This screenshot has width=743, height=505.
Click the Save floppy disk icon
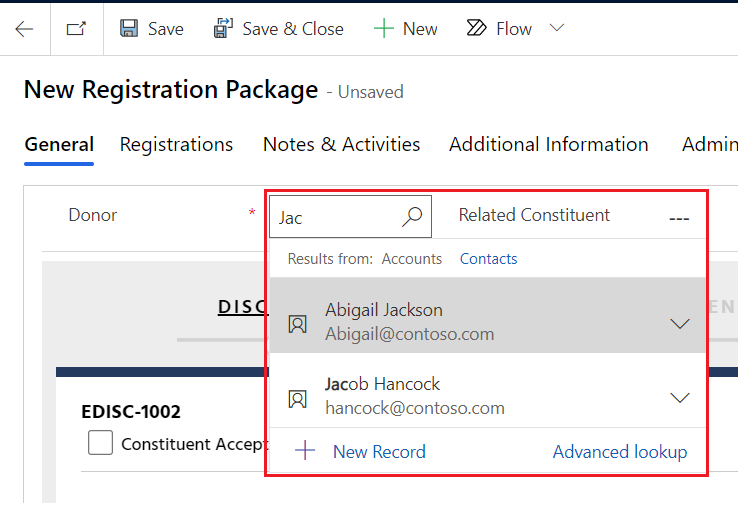click(x=129, y=29)
